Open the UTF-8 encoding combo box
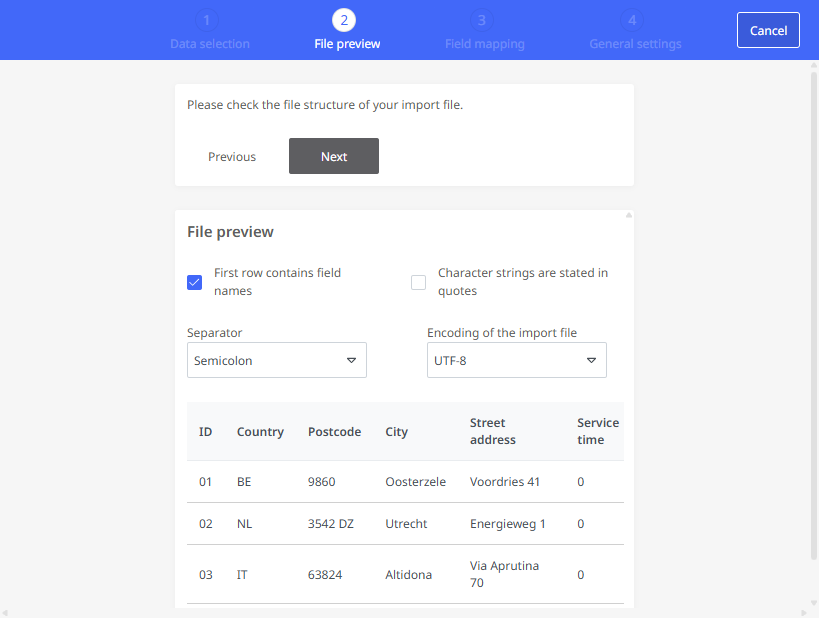The image size is (819, 618). coord(517,360)
